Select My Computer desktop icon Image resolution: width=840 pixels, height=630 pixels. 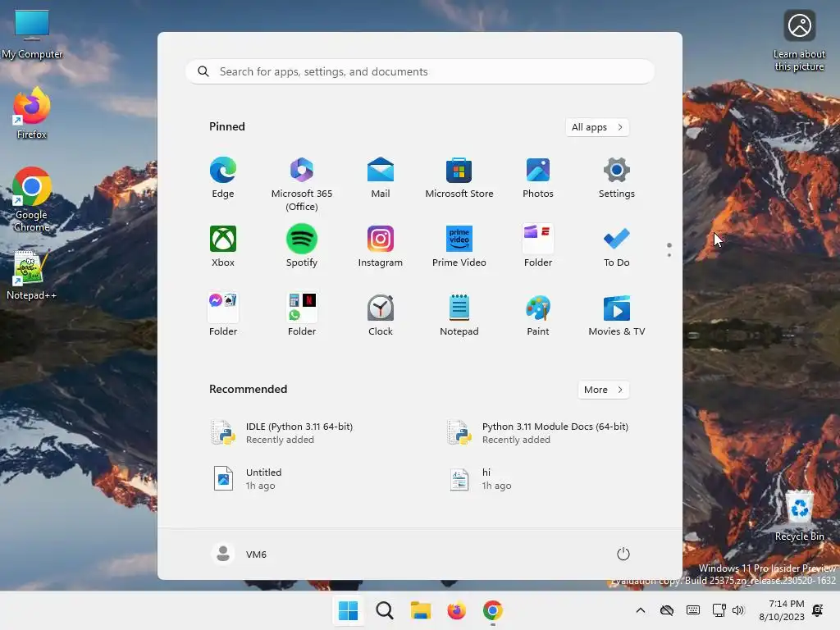click(x=32, y=34)
